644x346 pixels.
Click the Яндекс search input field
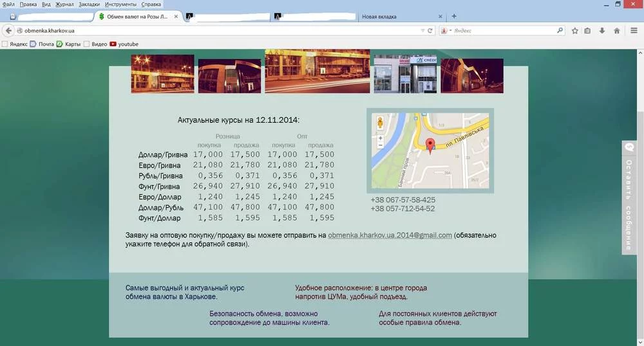point(502,30)
